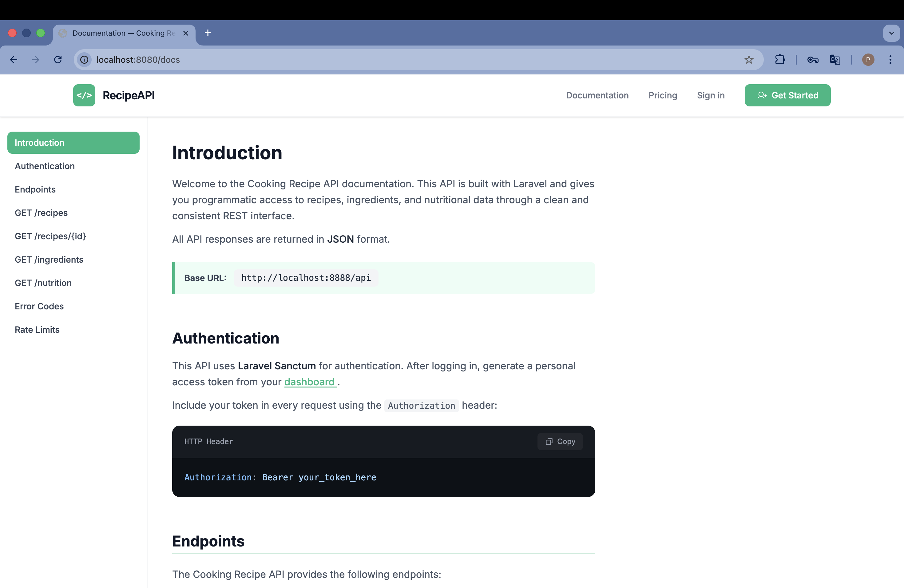Reload the page using the refresh icon
This screenshot has width=904, height=588.
coord(58,60)
